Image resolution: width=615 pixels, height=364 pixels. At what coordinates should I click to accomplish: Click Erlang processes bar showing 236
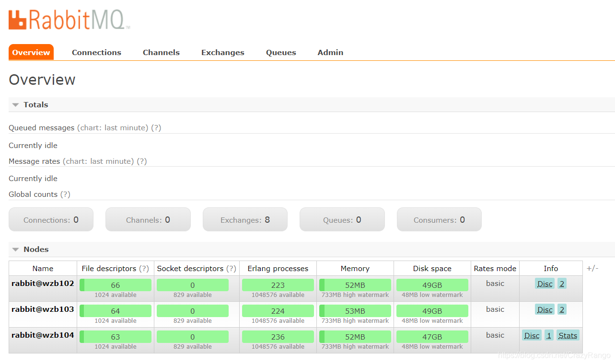coord(278,337)
